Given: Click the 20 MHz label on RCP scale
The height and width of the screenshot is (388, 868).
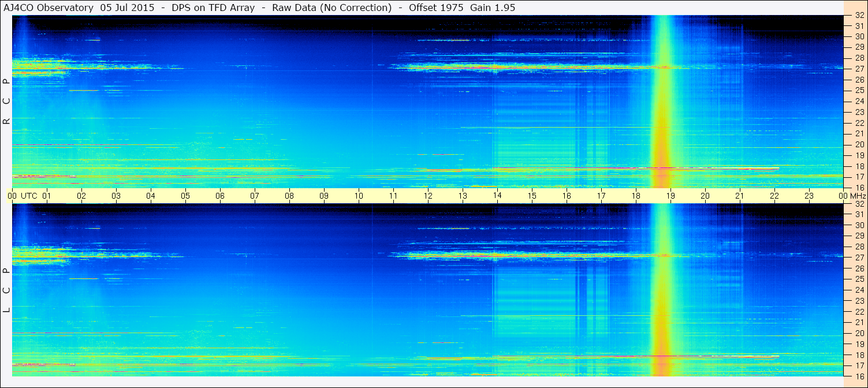Looking at the screenshot, I should point(859,144).
